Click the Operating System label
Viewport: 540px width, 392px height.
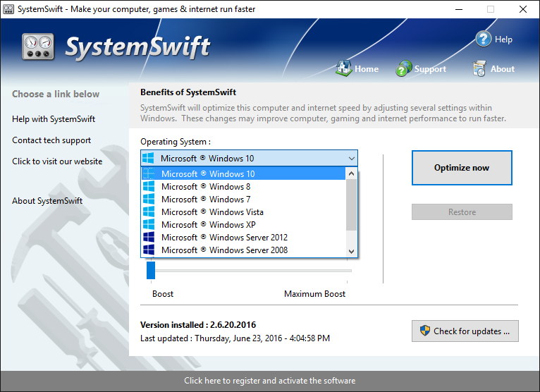coord(176,142)
